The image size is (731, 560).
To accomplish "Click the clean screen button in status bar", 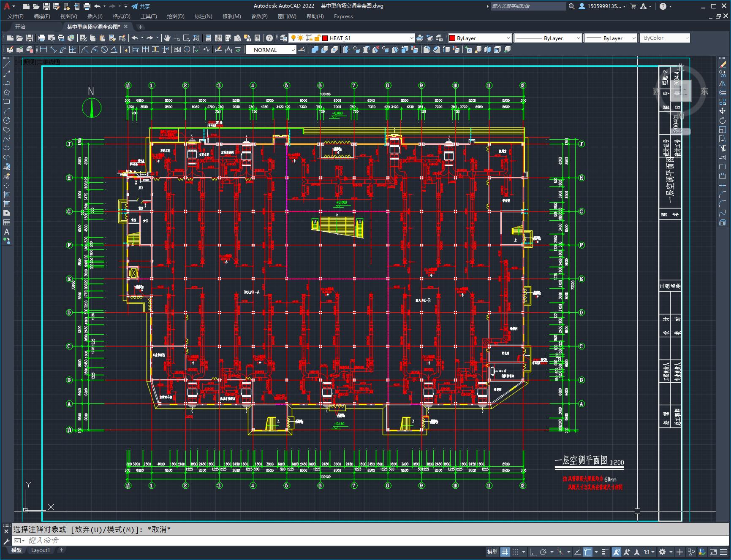I will pos(713,552).
